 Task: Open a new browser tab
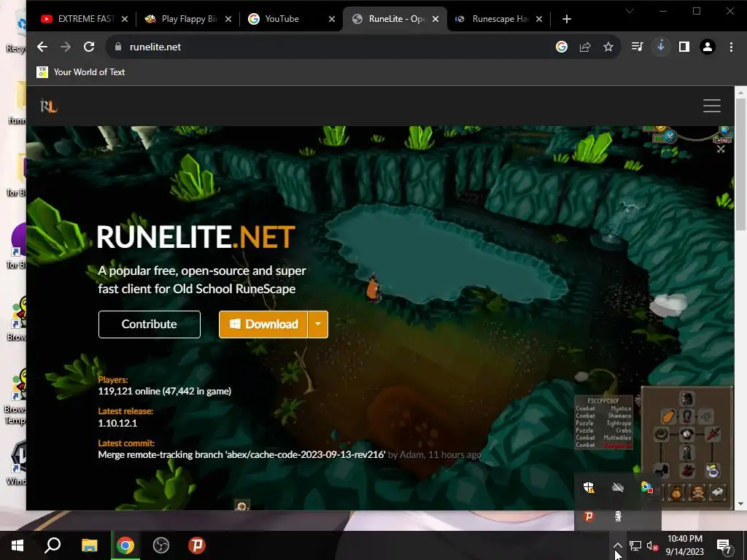566,19
